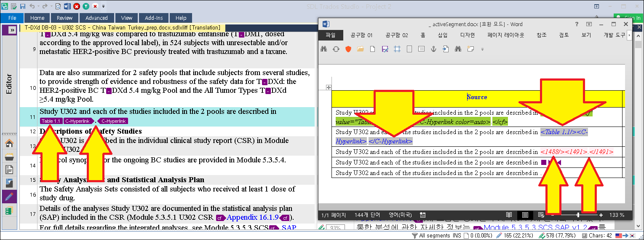644x240 pixels.
Task: Click the green circle T icon
Action: (x=86, y=6)
